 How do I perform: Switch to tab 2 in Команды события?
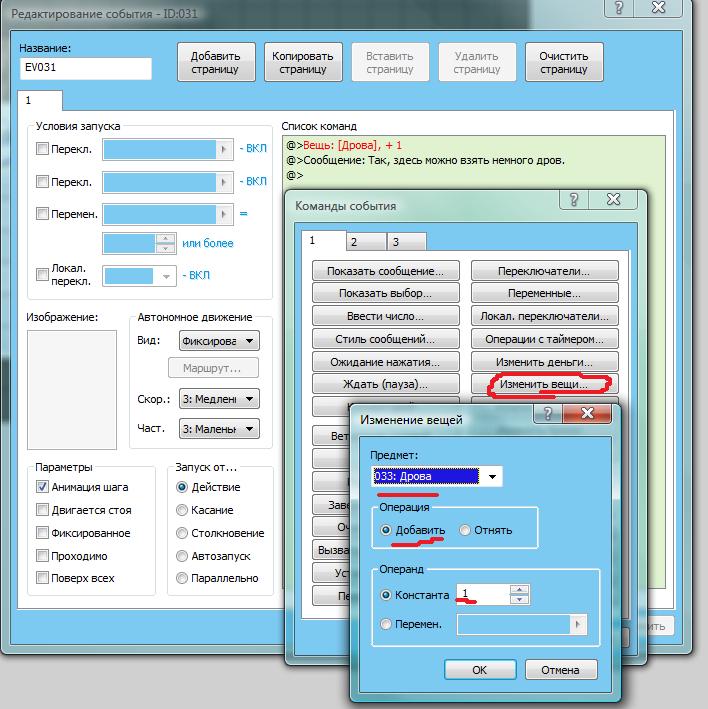tap(354, 242)
